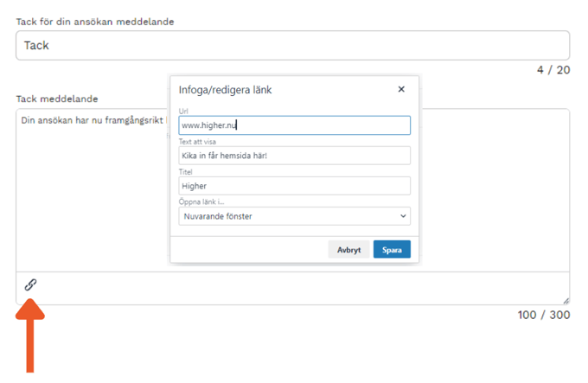This screenshot has height=383, width=588.
Task: Select the Titel field with Higher
Action: [294, 186]
